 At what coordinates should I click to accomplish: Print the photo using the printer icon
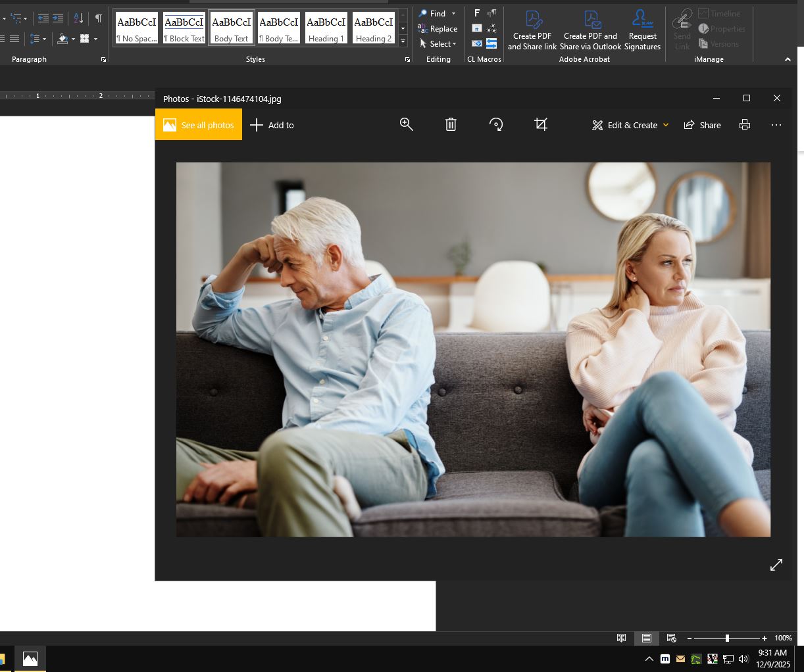pyautogui.click(x=744, y=125)
